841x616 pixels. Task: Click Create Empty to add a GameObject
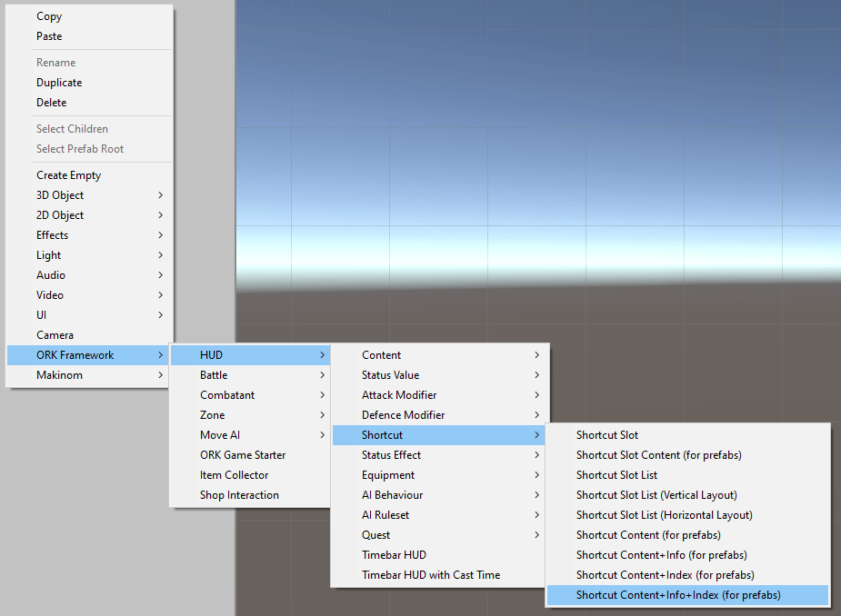[x=68, y=174]
